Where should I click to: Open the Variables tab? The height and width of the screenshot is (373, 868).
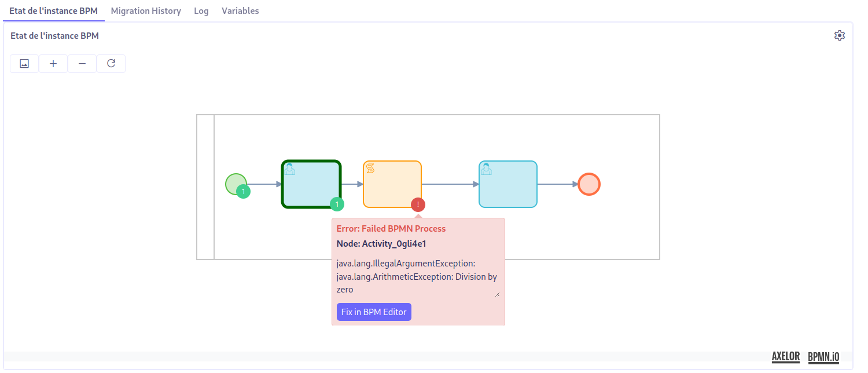click(240, 11)
